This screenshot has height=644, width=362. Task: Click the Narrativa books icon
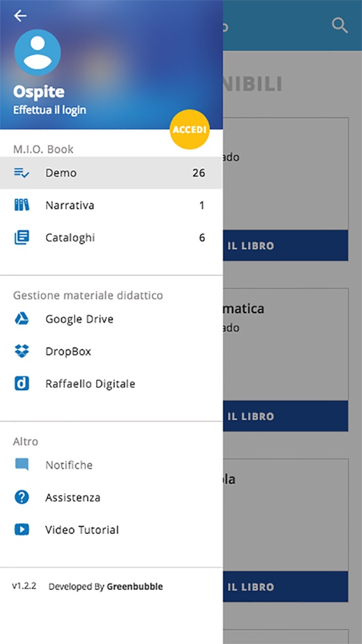tap(21, 205)
